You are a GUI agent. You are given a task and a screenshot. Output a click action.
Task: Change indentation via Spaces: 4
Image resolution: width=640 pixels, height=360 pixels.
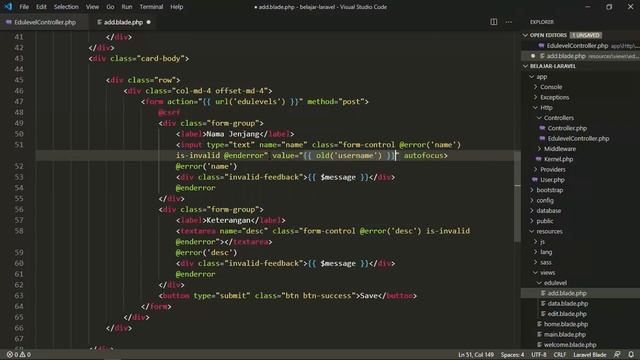512,355
